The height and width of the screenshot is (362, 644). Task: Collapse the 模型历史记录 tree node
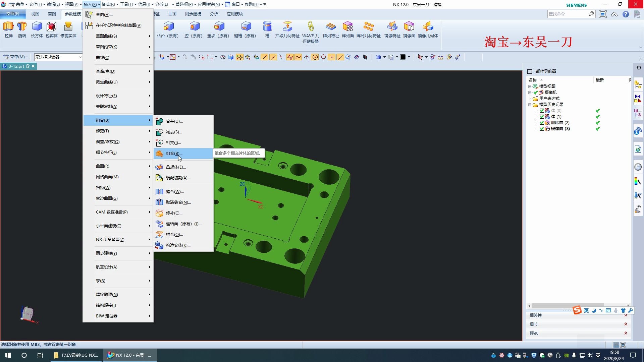(x=530, y=105)
